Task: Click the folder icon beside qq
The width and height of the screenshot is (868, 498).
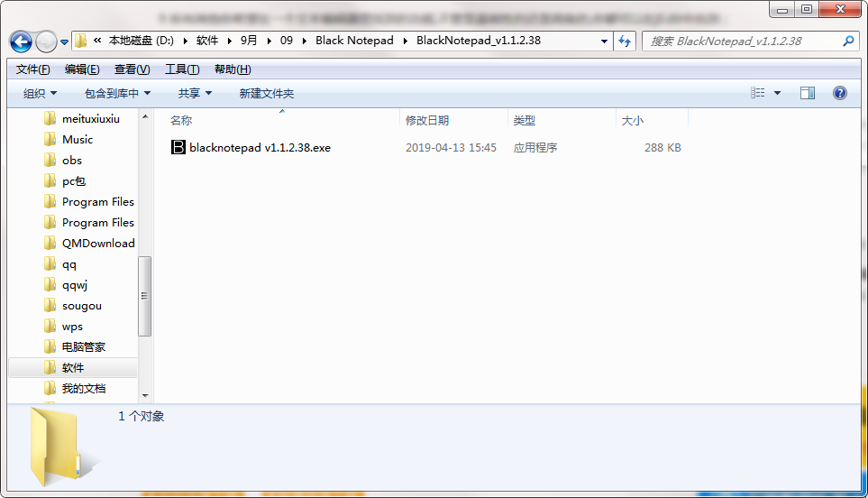Action: click(x=50, y=263)
